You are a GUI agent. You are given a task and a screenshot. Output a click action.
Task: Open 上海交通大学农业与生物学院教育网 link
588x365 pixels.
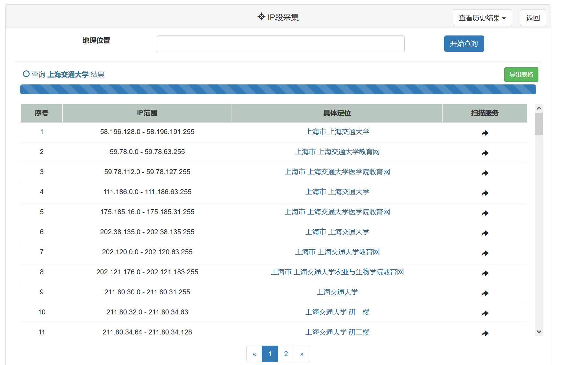click(x=337, y=272)
